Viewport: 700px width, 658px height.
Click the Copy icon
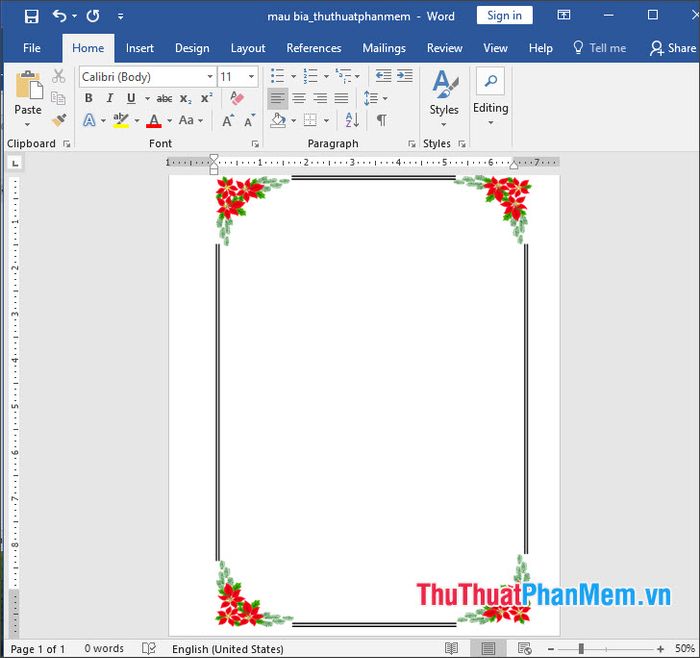[x=58, y=98]
